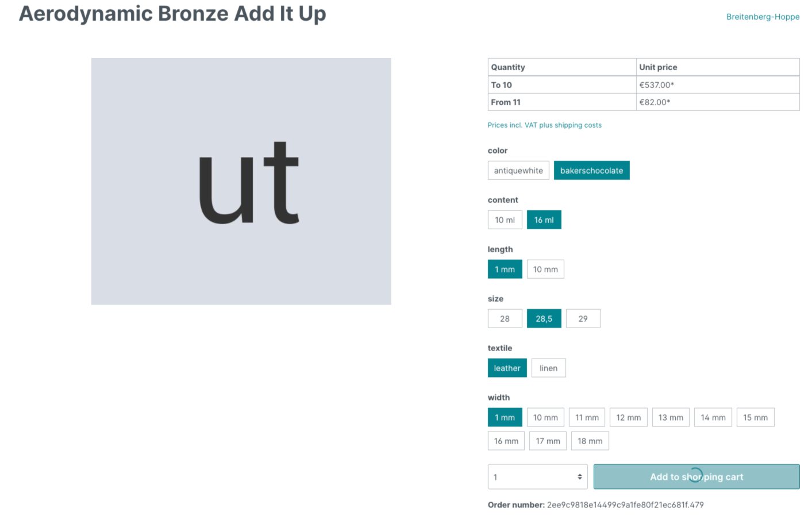Screen dimensions: 812x516
Task: Select width 13 mm option
Action: coord(671,418)
